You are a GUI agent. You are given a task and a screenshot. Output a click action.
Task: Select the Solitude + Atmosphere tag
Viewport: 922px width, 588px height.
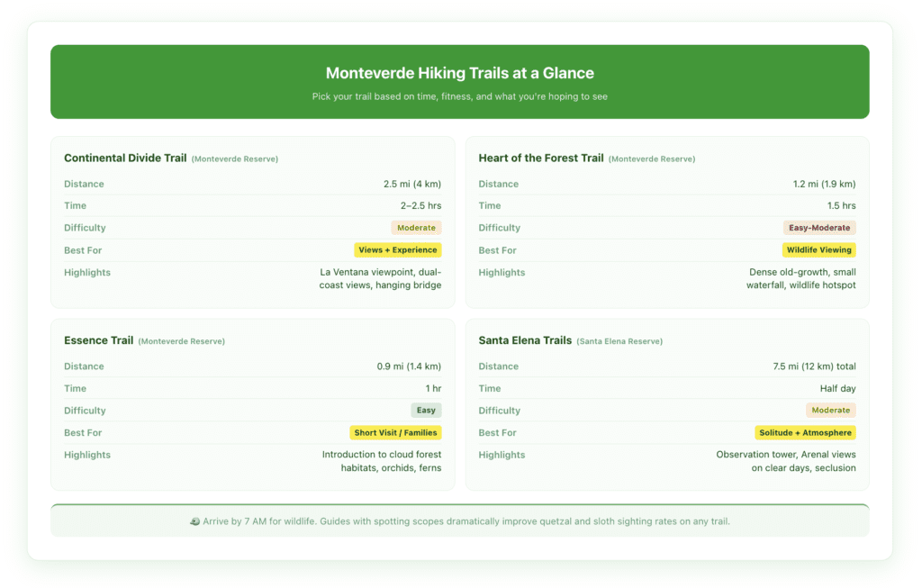pos(806,432)
